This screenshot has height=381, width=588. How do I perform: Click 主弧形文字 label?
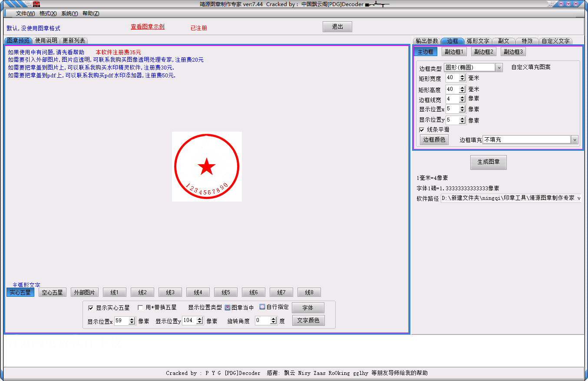click(x=26, y=285)
